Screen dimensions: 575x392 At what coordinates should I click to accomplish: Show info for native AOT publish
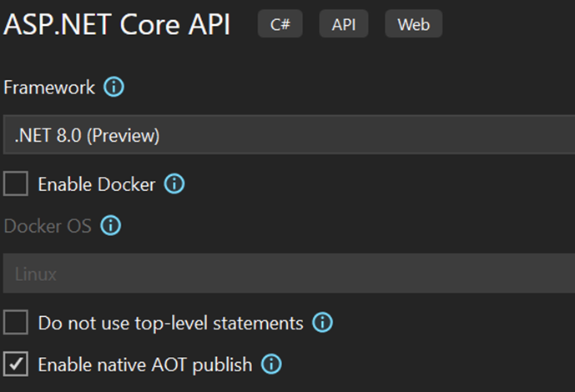(x=271, y=364)
